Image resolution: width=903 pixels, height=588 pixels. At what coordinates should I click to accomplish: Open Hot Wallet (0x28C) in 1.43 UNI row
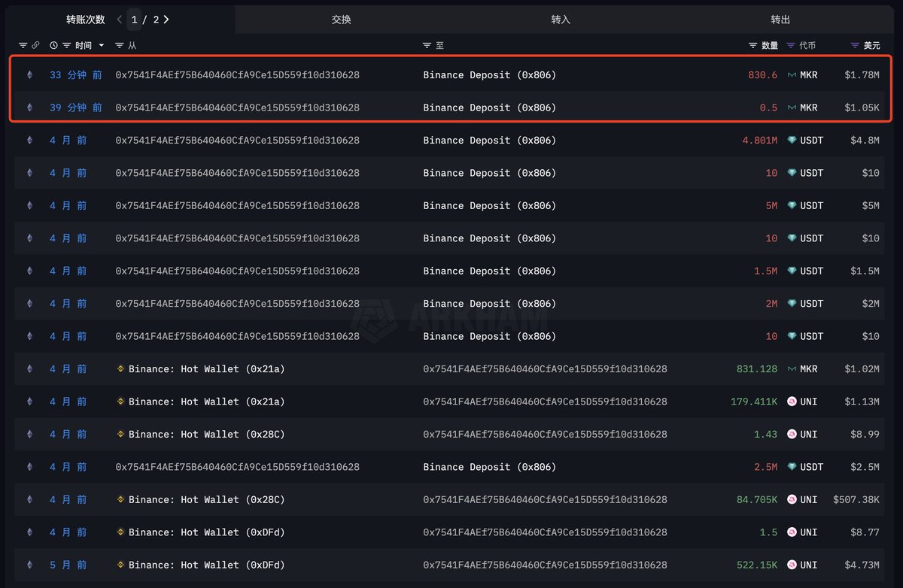point(207,435)
